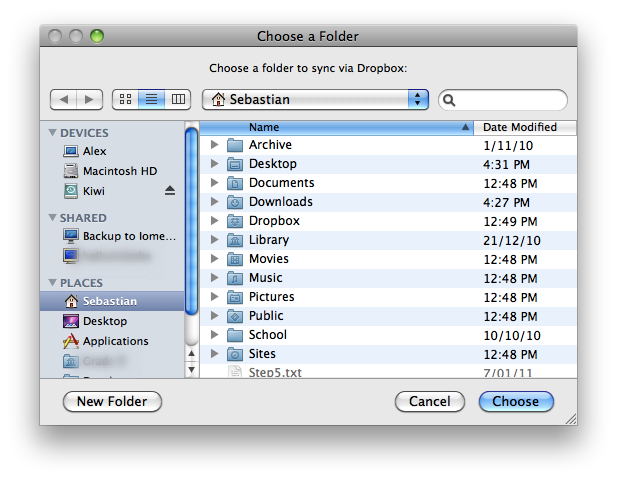Collapse the SHARED sidebar section

point(52,218)
